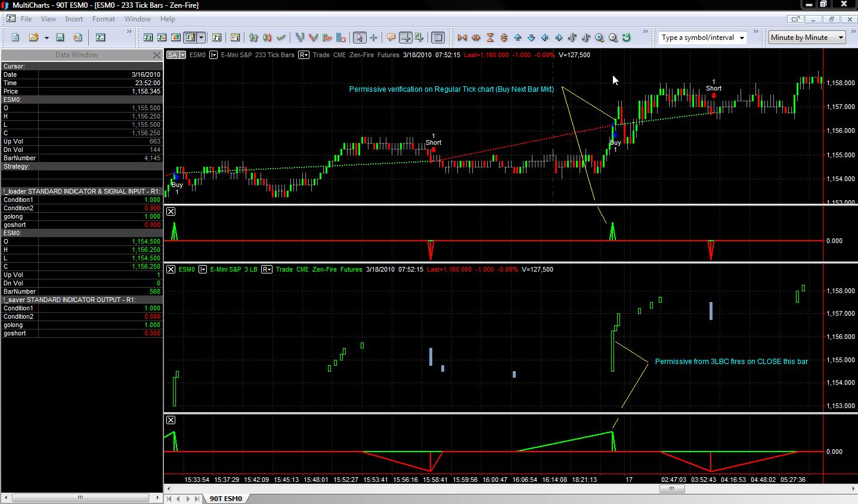Click the orange hourglass scaling icon
The height and width of the screenshot is (504, 858).
pos(490,38)
